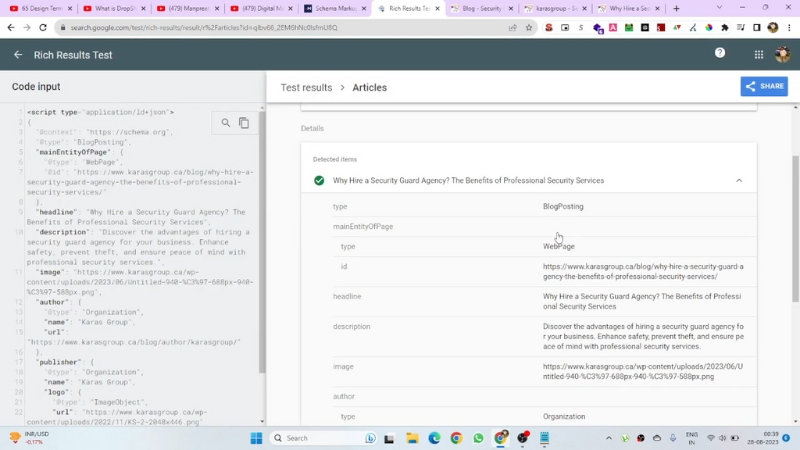Open the tab search dropdown
The width and height of the screenshot is (800, 450).
click(x=719, y=8)
